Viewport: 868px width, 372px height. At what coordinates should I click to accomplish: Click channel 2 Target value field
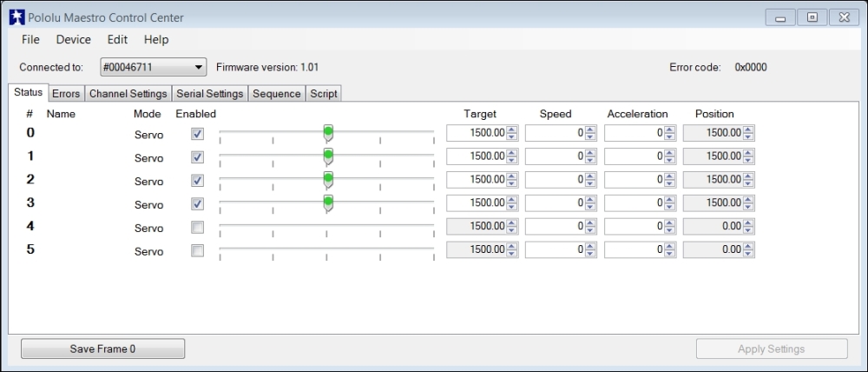482,180
